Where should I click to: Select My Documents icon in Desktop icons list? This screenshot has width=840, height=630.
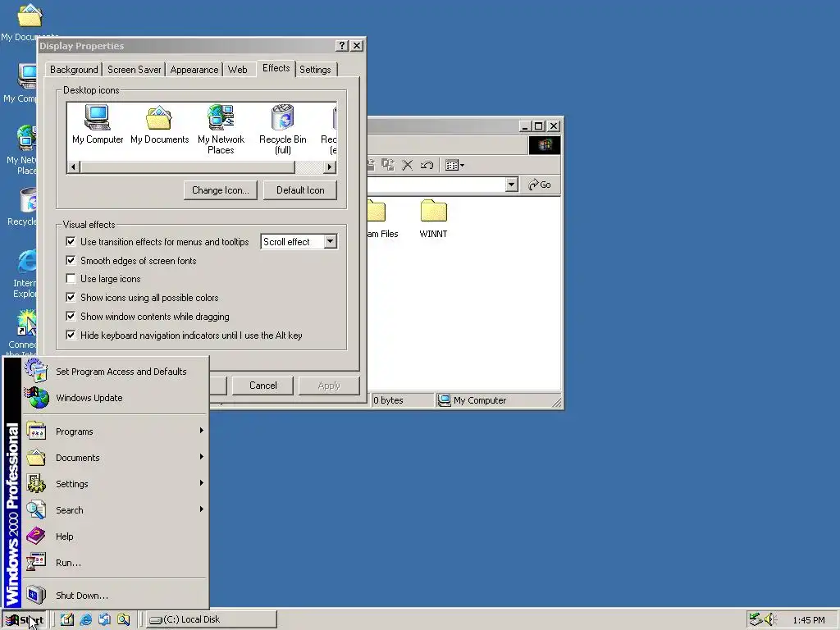point(159,125)
